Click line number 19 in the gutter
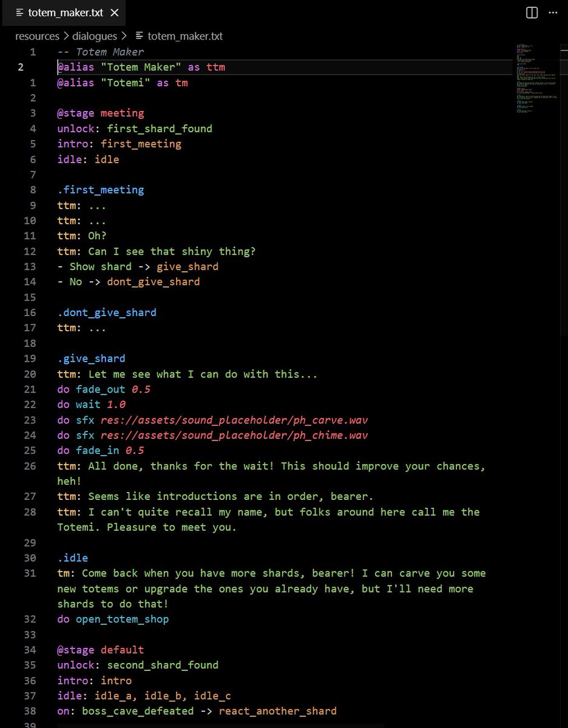 pos(30,359)
